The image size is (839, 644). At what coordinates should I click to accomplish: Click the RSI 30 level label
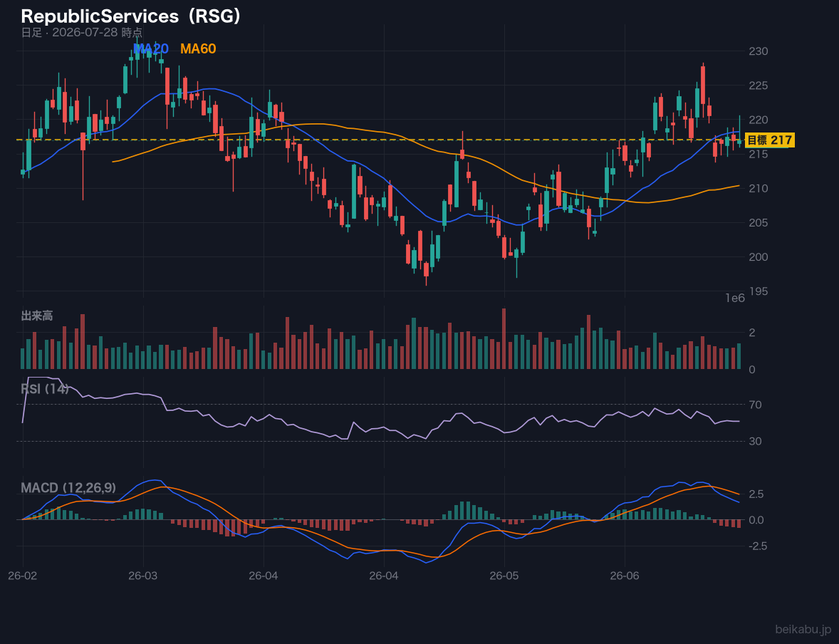coord(755,441)
